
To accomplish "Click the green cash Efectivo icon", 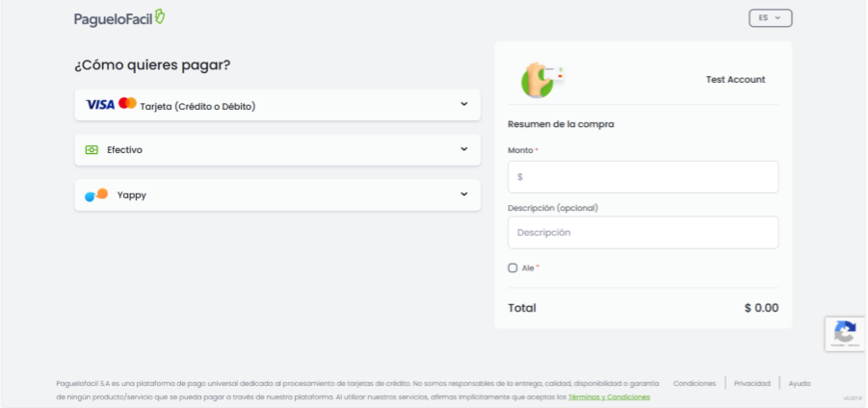I will pos(92,150).
